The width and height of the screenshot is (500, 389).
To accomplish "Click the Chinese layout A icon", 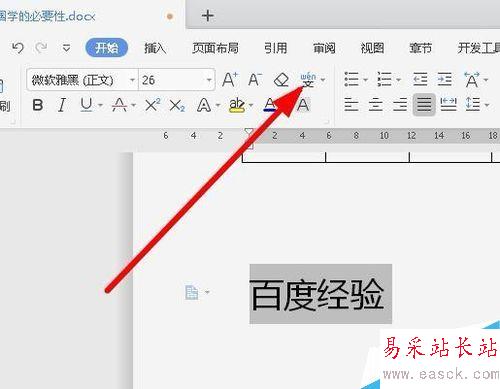I will tap(472, 79).
